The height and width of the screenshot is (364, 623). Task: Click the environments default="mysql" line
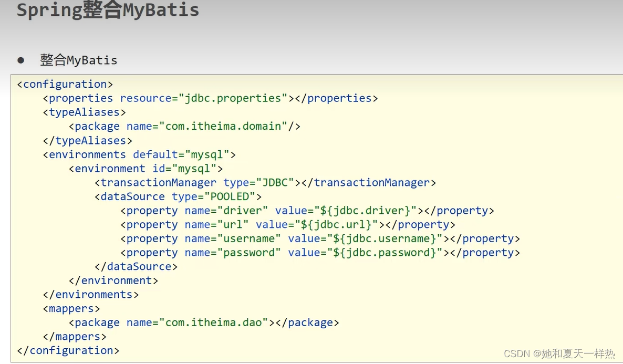pyautogui.click(x=139, y=154)
